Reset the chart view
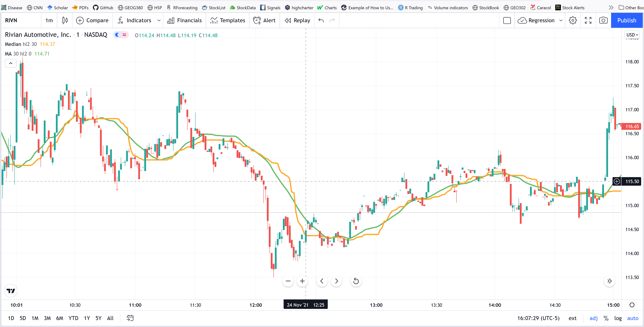The image size is (644, 327). (x=356, y=281)
